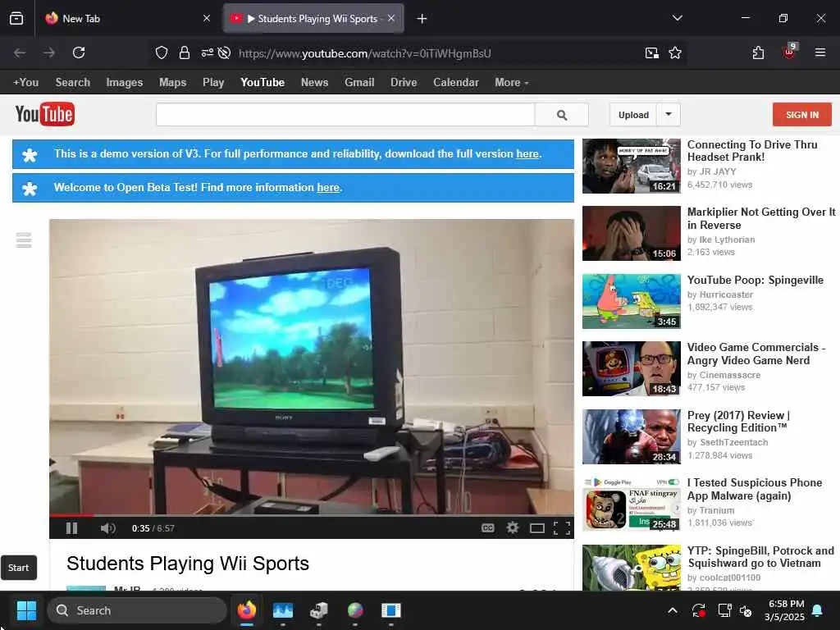Open the 'here' link in demo version banner
Viewport: 840px width, 630px height.
click(x=527, y=153)
